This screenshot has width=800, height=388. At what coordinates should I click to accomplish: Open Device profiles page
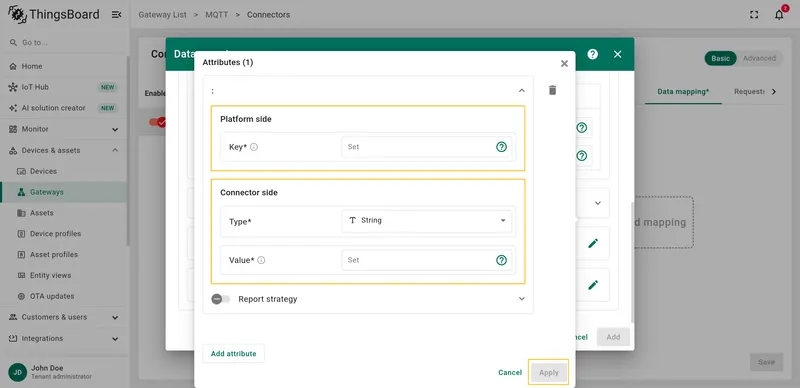pyautogui.click(x=63, y=234)
